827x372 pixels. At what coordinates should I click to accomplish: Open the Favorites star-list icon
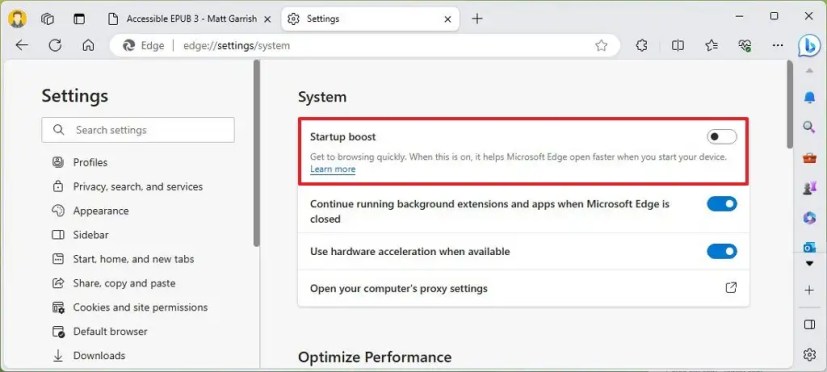711,46
